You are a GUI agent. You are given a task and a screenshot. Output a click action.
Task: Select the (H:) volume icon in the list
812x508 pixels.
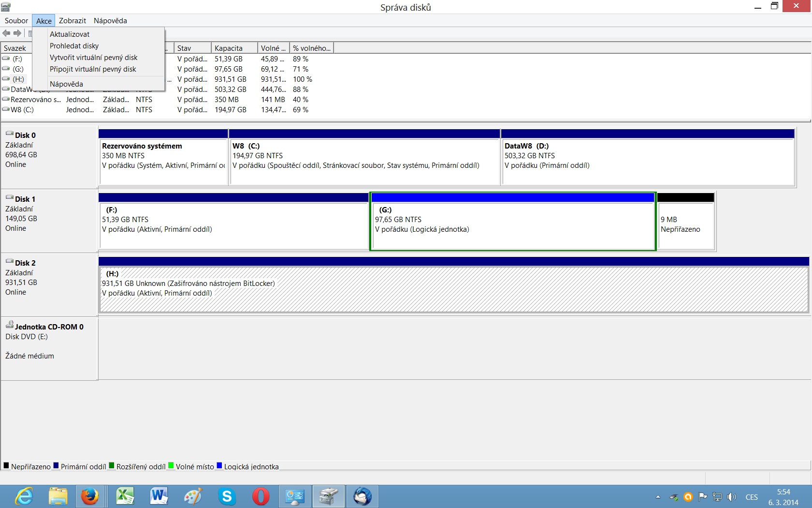pos(6,79)
